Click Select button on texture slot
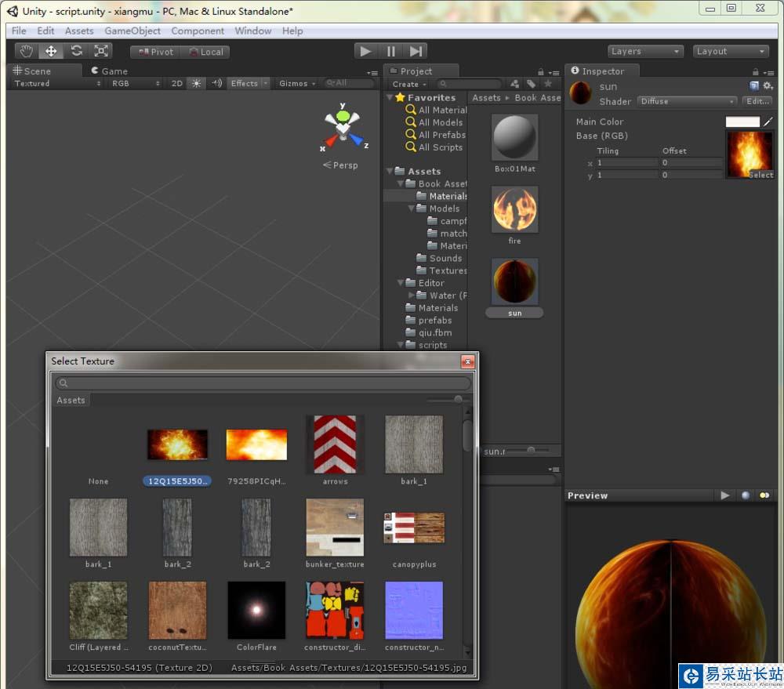This screenshot has height=689, width=784. [x=760, y=175]
